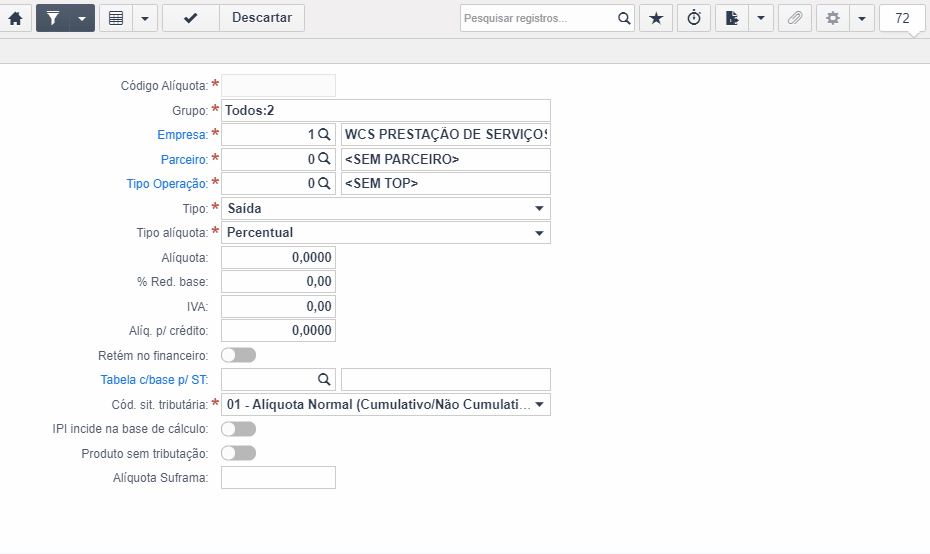
Task: Expand the export options arrow
Action: (x=761, y=18)
